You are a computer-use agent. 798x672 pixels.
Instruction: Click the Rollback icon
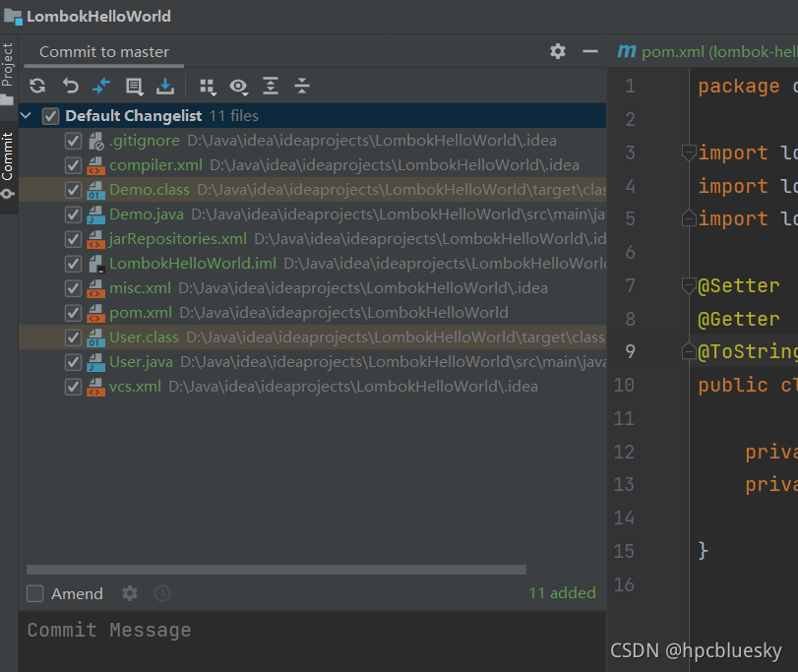pos(70,86)
